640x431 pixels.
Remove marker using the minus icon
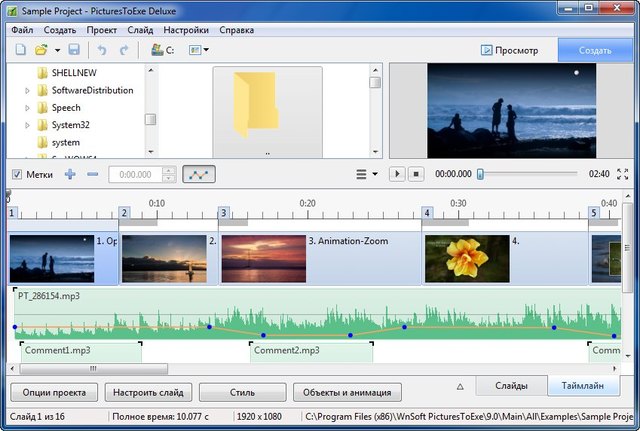pos(93,174)
